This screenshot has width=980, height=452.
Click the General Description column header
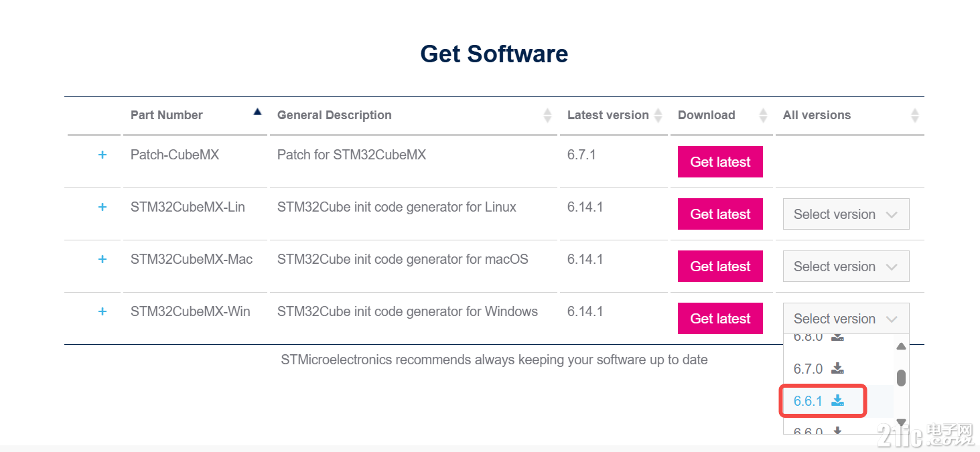click(x=334, y=115)
